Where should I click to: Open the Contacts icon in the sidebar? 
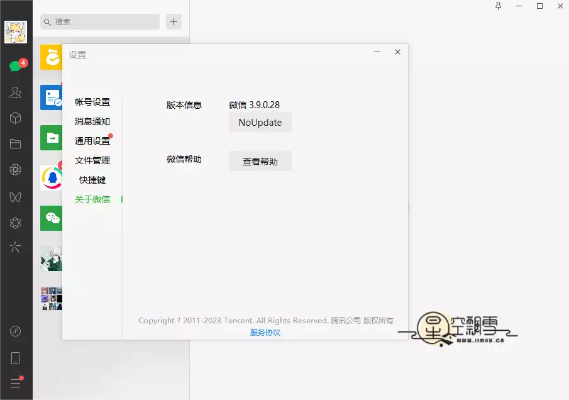[x=15, y=92]
